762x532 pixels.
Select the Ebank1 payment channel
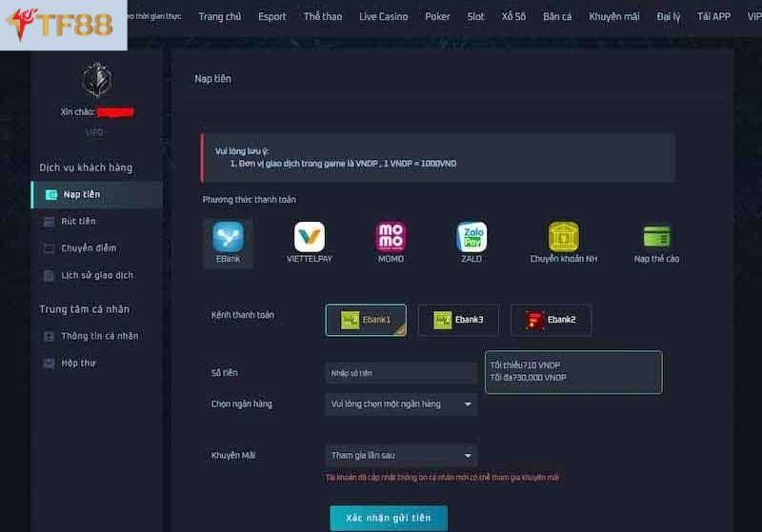pyautogui.click(x=366, y=320)
